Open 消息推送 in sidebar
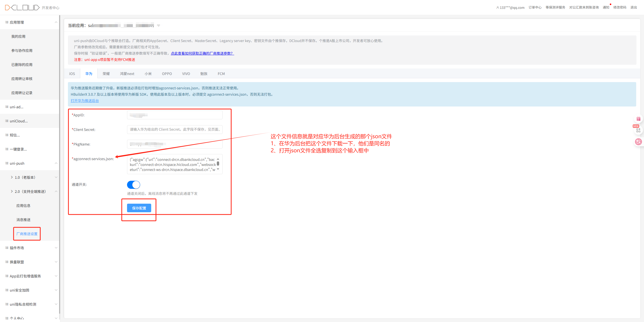The height and width of the screenshot is (322, 644). 23,220
